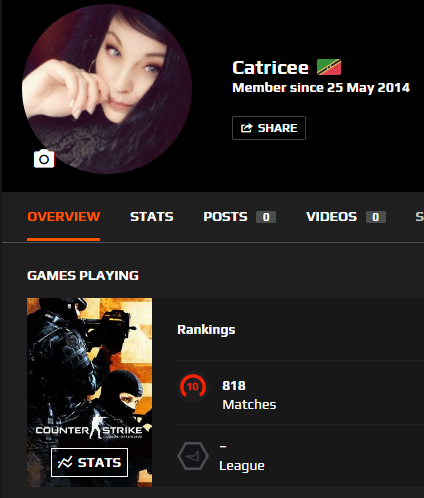Select the 818 Matches value
Viewport: 424px width, 498px height.
(234, 386)
